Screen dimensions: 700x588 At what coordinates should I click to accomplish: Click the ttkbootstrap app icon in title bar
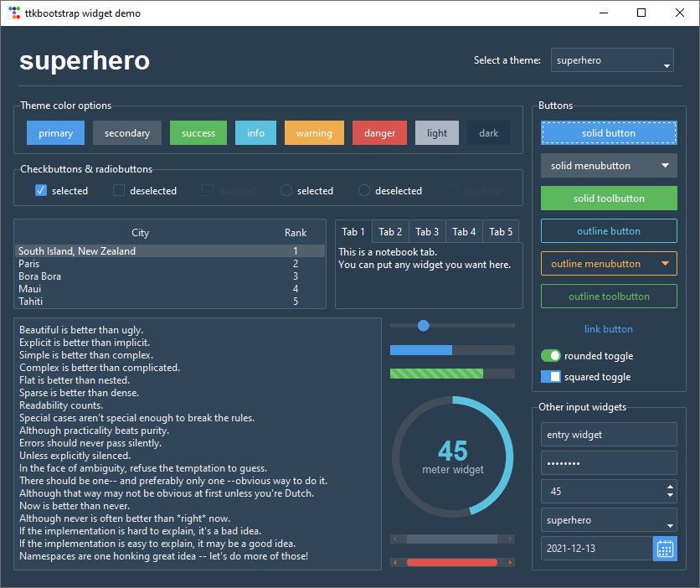pos(14,13)
